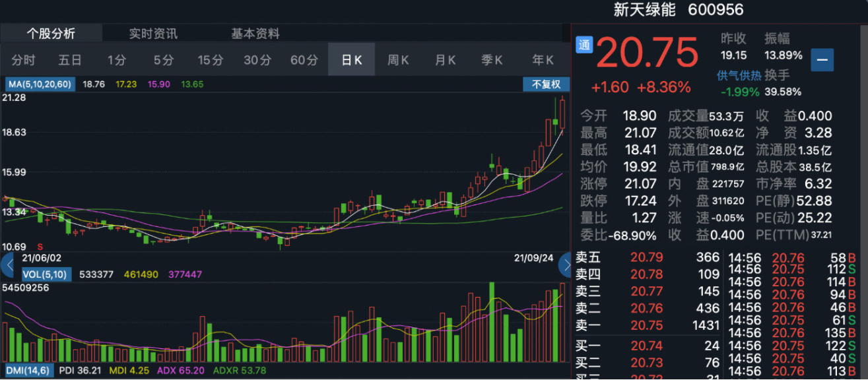868x380 pixels.
Task: Click the red S marker on chart
Action: (x=40, y=246)
